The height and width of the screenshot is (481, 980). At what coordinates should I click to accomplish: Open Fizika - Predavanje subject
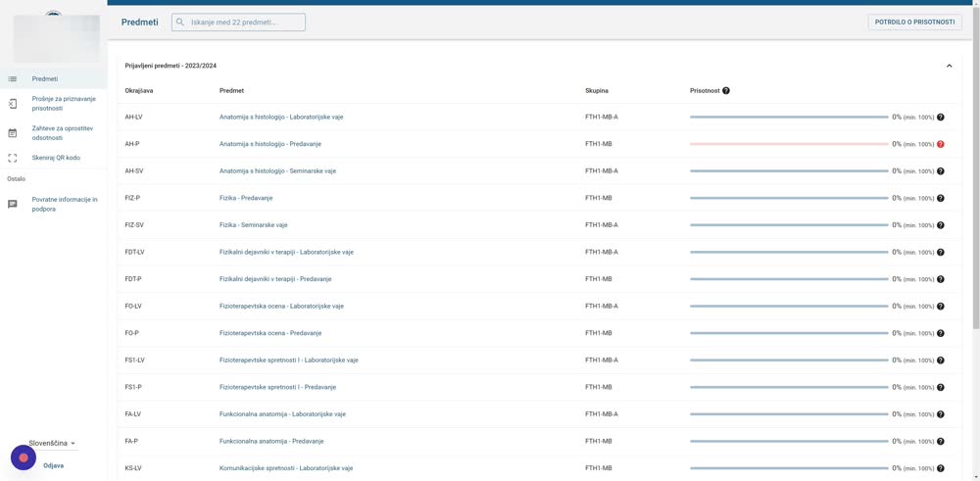coord(246,198)
